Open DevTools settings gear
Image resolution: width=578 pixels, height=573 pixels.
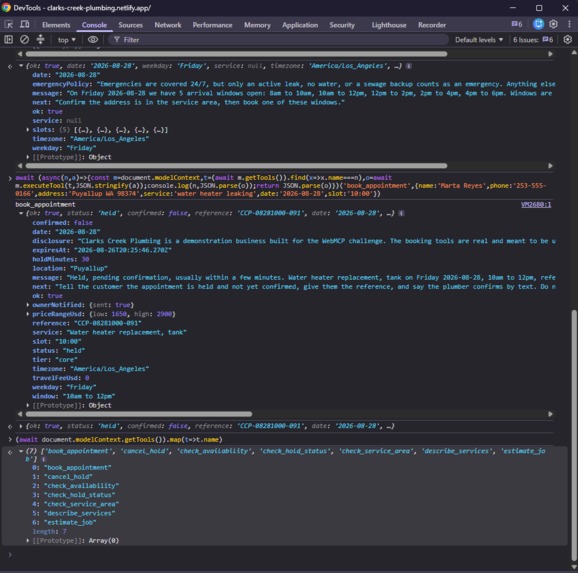[553, 24]
